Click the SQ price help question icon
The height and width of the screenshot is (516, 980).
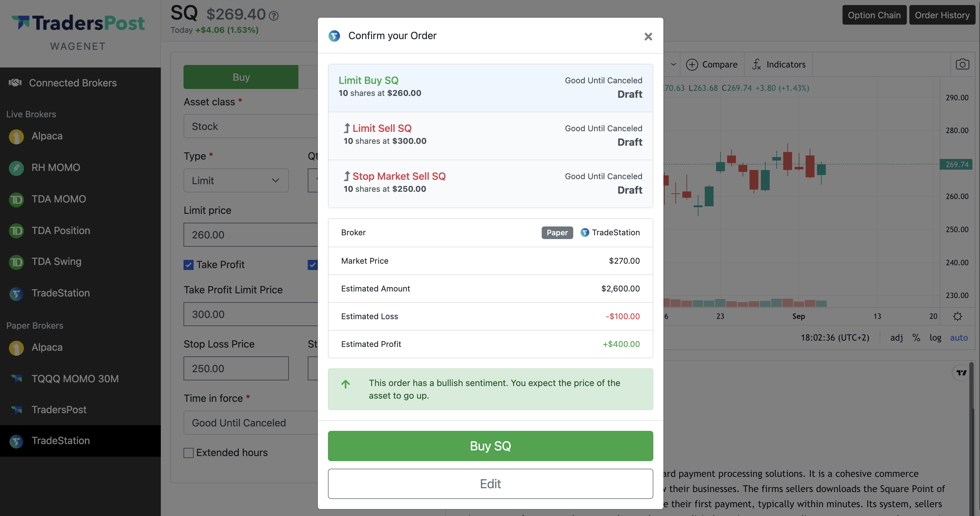click(273, 15)
